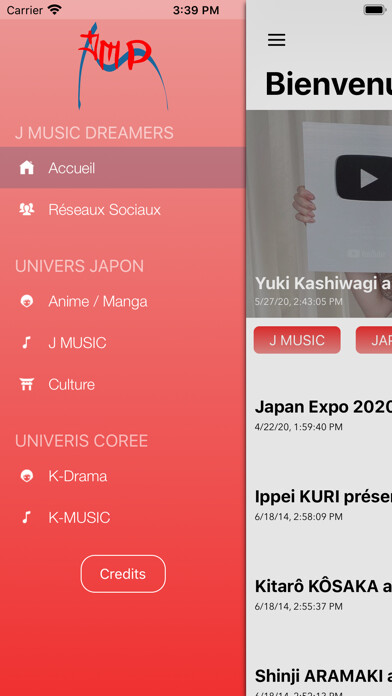Image resolution: width=392 pixels, height=696 pixels.
Task: Click the Bienvenu page title
Action: (x=328, y=84)
